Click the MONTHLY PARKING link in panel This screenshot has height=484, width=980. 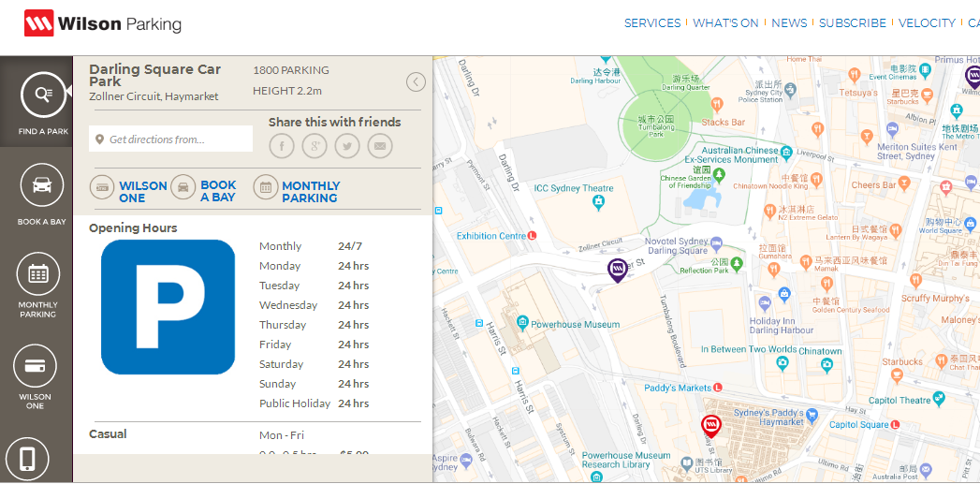coord(311,191)
